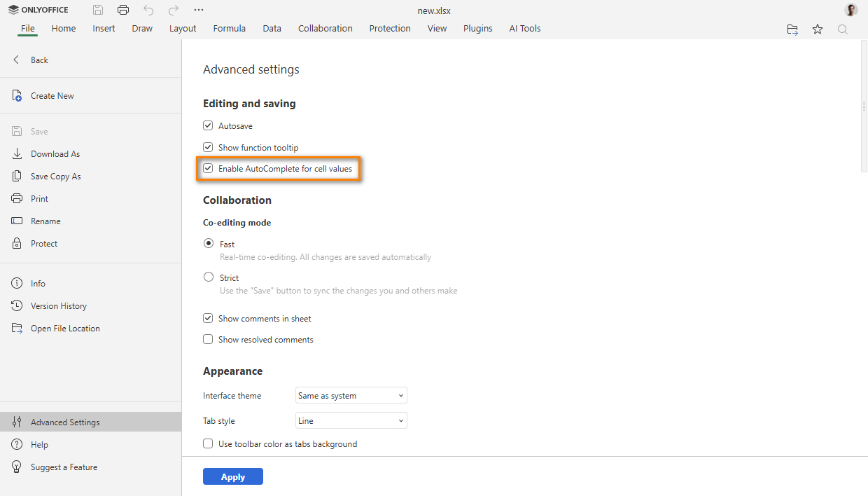Image resolution: width=868 pixels, height=496 pixels.
Task: Open the Tab style dropdown
Action: [351, 421]
